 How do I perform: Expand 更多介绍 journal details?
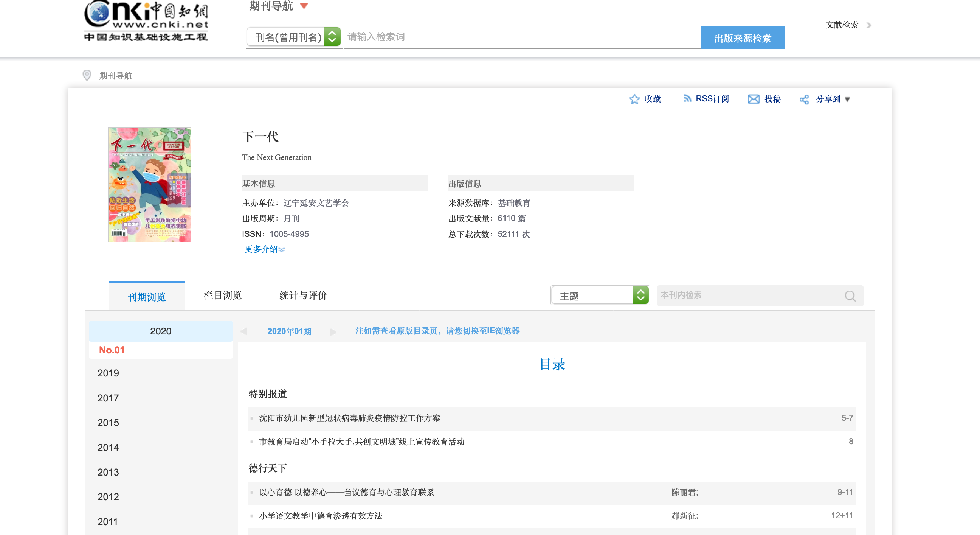(264, 249)
